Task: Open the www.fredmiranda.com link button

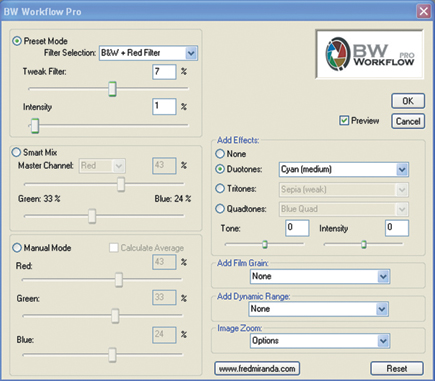Action: (257, 368)
